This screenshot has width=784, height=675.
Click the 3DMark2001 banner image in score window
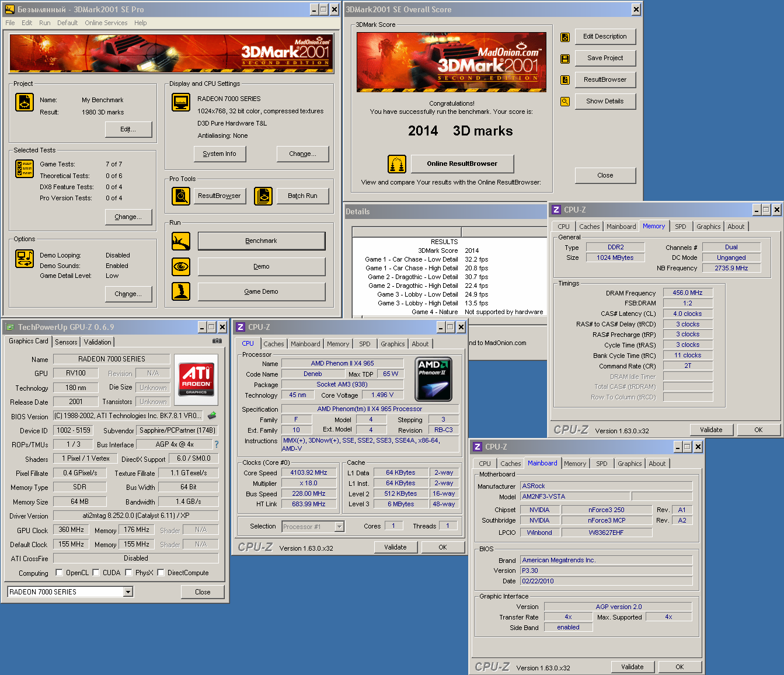(451, 62)
